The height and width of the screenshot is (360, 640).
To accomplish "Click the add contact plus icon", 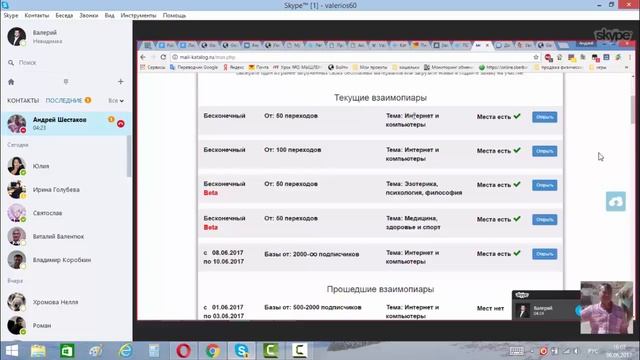I will [x=120, y=82].
